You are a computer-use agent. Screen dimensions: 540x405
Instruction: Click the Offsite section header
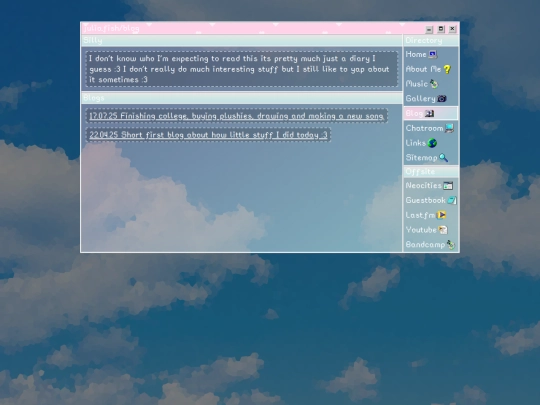click(x=431, y=172)
